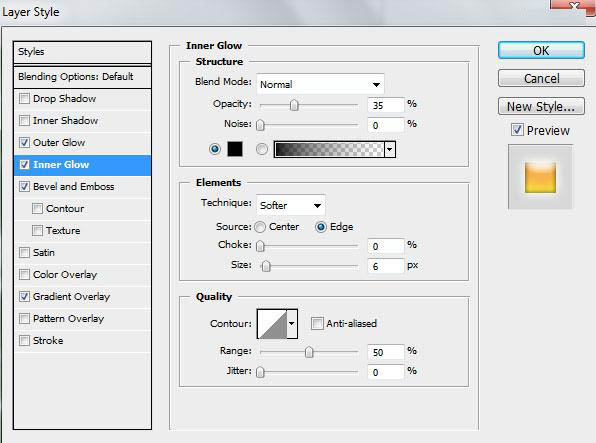Click the orange style preview thumbnail
Image resolution: width=596 pixels, height=443 pixels.
[x=540, y=177]
